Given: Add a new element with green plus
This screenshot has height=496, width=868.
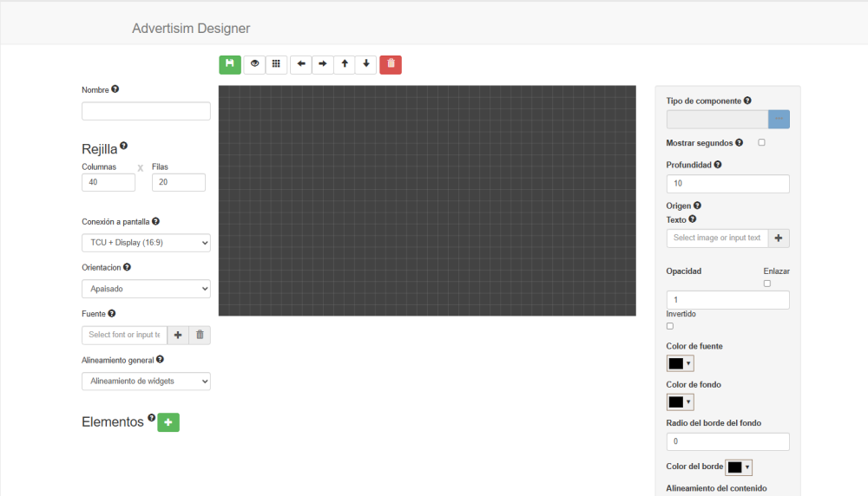Looking at the screenshot, I should pyautogui.click(x=168, y=422).
